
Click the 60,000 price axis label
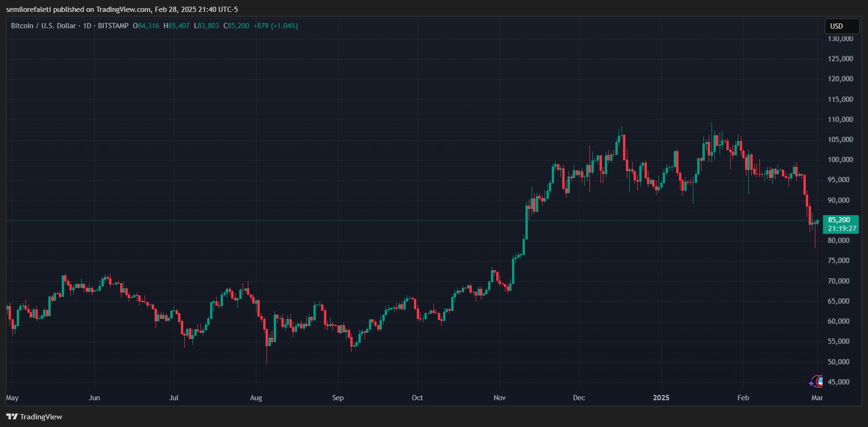point(839,321)
